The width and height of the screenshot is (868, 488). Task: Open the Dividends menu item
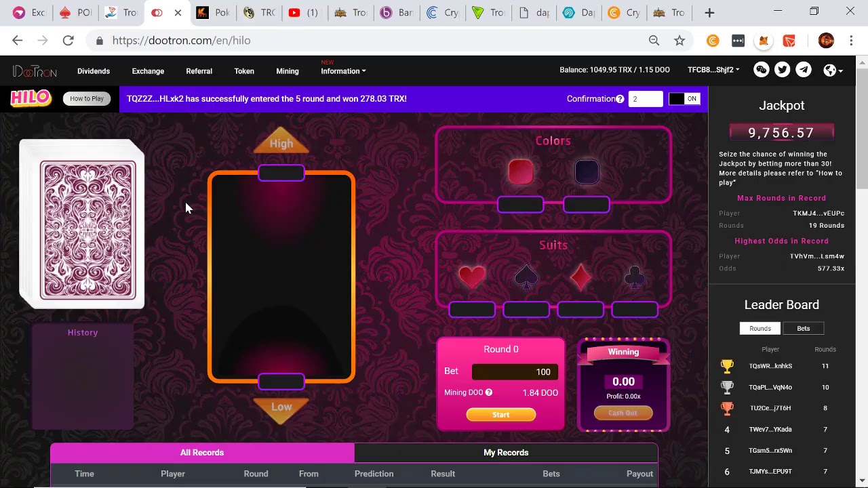click(x=94, y=71)
